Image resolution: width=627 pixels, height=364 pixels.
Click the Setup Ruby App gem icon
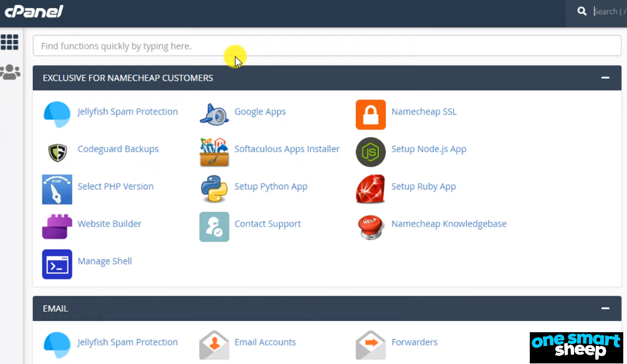[370, 189]
